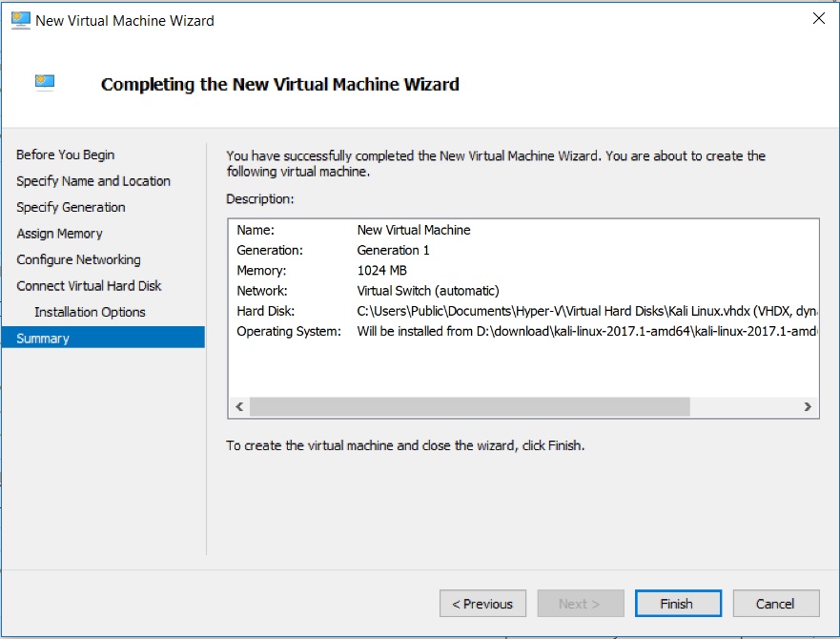Select the Specify Generation step
This screenshot has width=840, height=639.
[x=71, y=208]
